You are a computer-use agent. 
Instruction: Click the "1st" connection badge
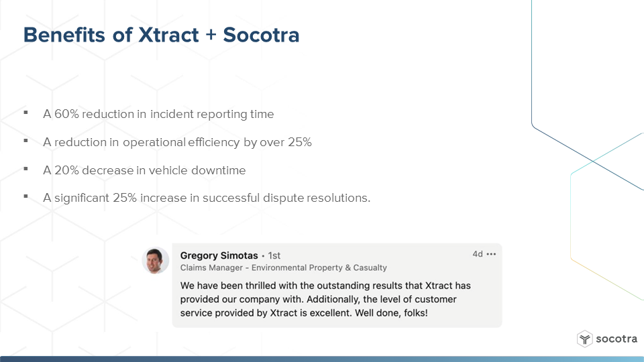pyautogui.click(x=274, y=255)
